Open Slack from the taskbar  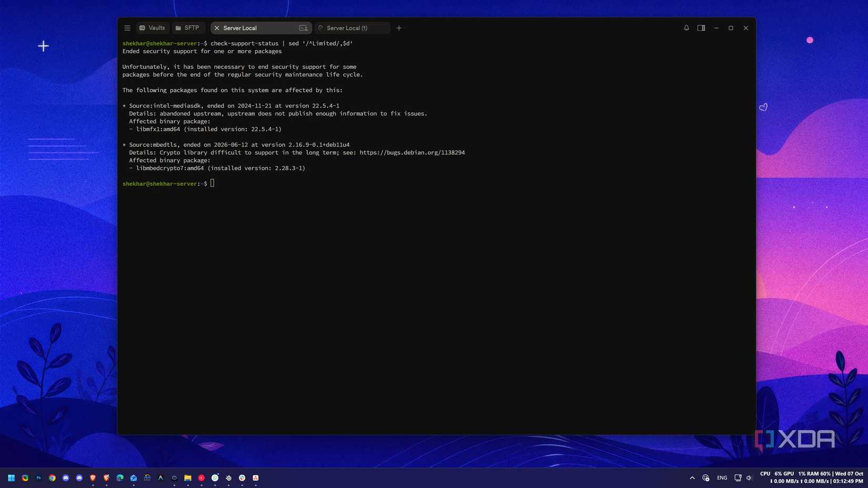[242, 478]
